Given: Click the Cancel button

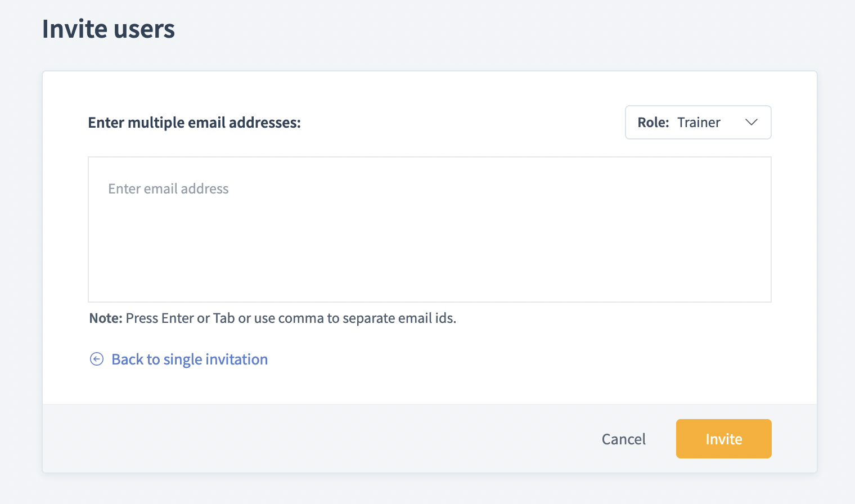Looking at the screenshot, I should click(623, 439).
